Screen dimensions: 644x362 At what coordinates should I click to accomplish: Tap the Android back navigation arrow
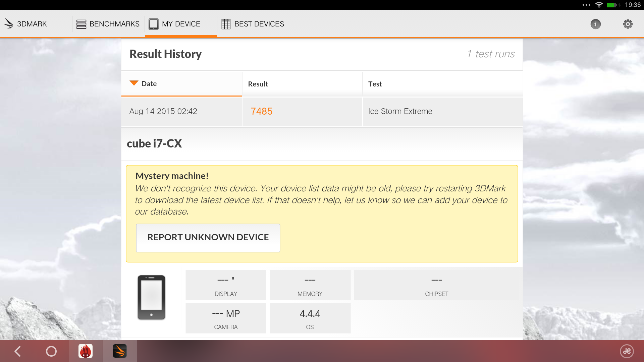(18, 351)
